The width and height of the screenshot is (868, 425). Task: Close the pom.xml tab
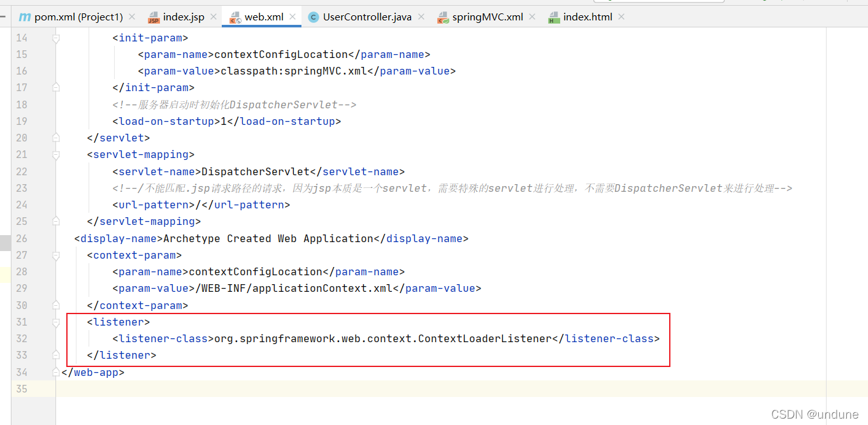coord(131,17)
